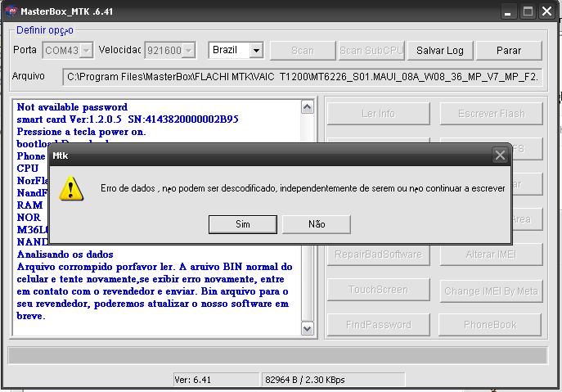Viewport: 562px width, 392px height.
Task: Click the Arquivo file path field
Action: [302, 77]
